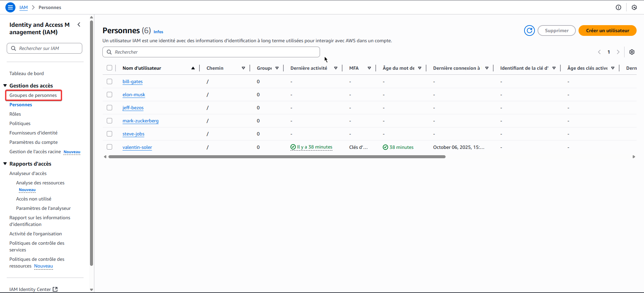Click the magnifier icon in the IAM search box
Image resolution: width=644 pixels, height=293 pixels.
coord(13,48)
